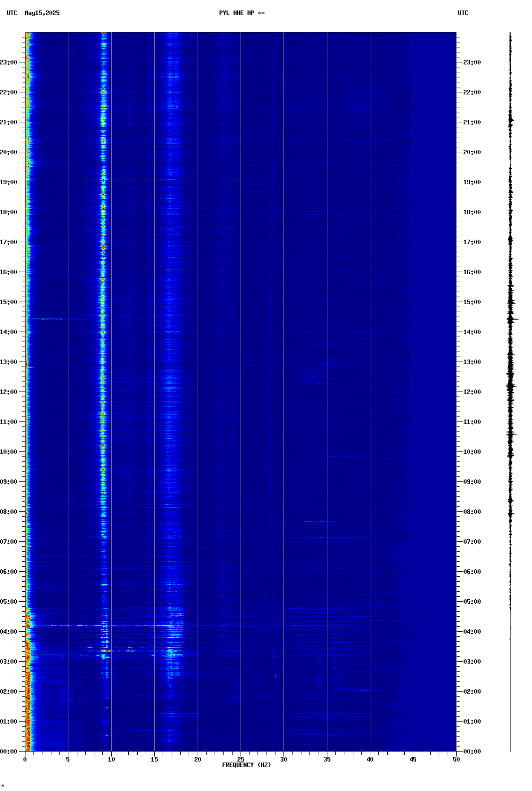Select '23:00' on the left time axis
532x791 pixels.
point(8,62)
